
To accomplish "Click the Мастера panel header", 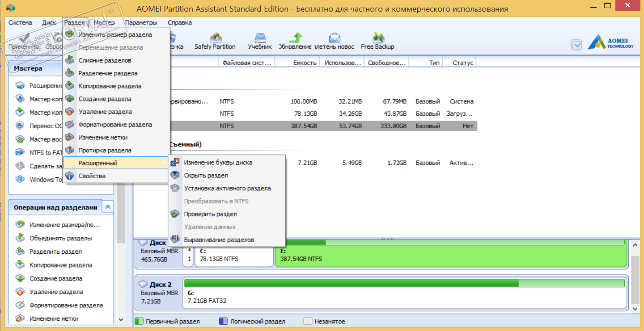I will pos(62,69).
